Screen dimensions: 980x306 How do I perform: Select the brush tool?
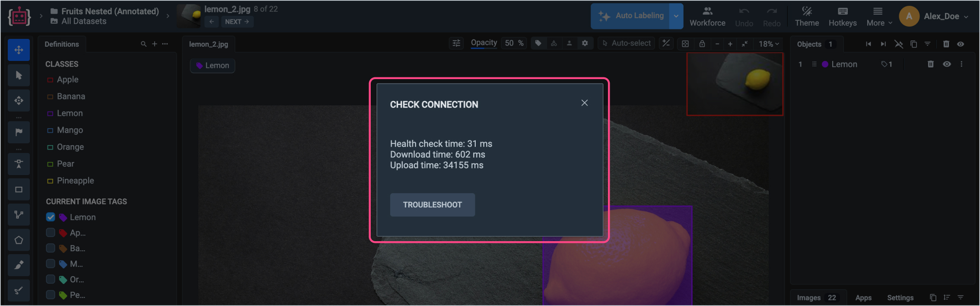pyautogui.click(x=19, y=265)
